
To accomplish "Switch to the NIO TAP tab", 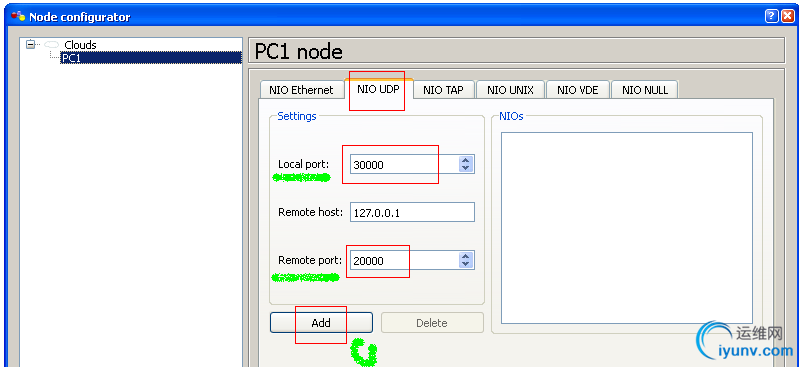I will (x=443, y=90).
